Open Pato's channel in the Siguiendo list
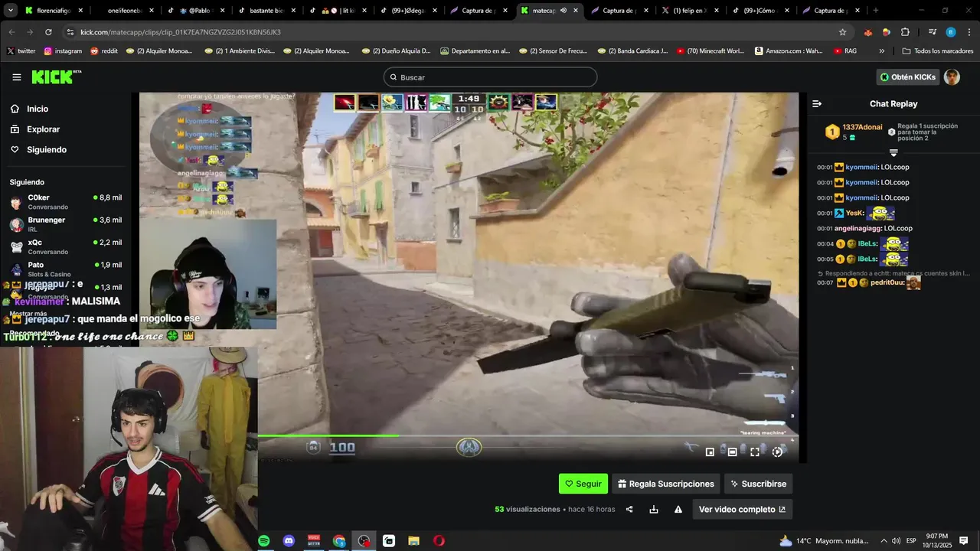 (x=65, y=269)
